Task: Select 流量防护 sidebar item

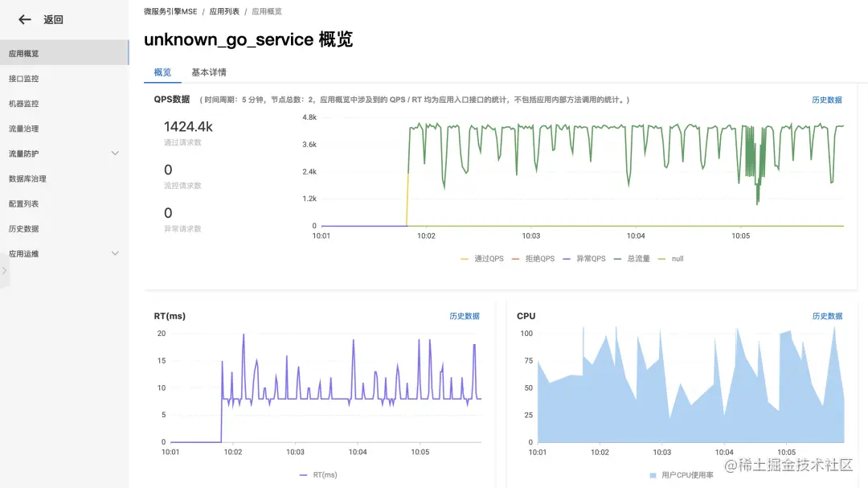Action: [64, 154]
